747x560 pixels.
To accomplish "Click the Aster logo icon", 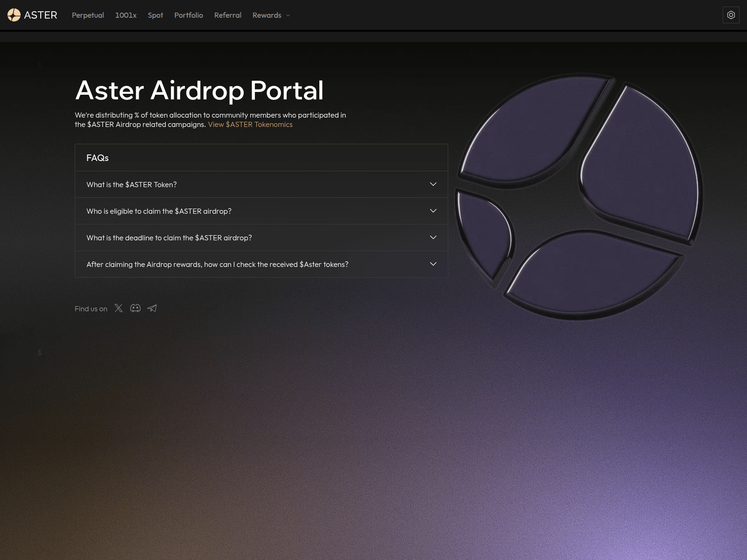I will (14, 15).
